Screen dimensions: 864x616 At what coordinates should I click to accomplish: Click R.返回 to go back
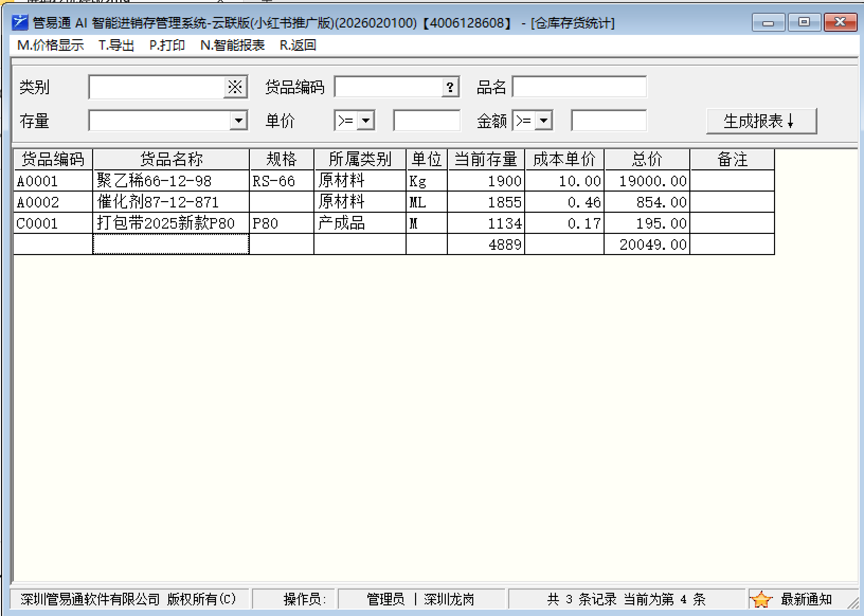pyautogui.click(x=298, y=46)
